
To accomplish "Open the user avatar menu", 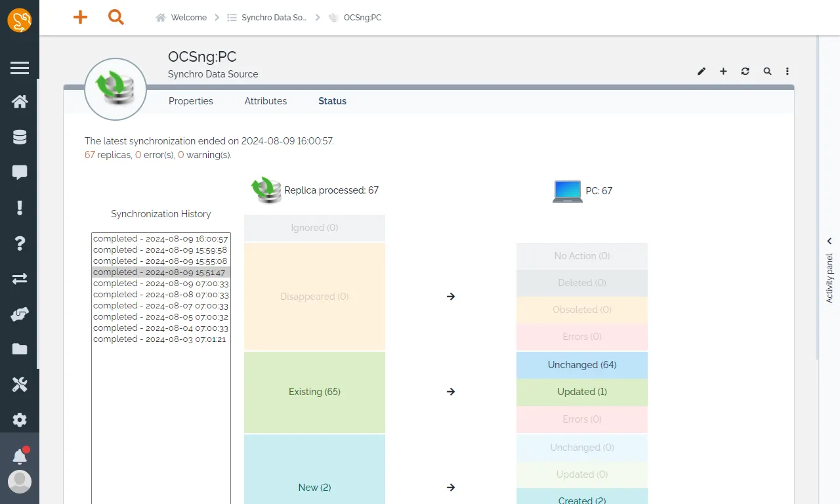I will click(20, 482).
